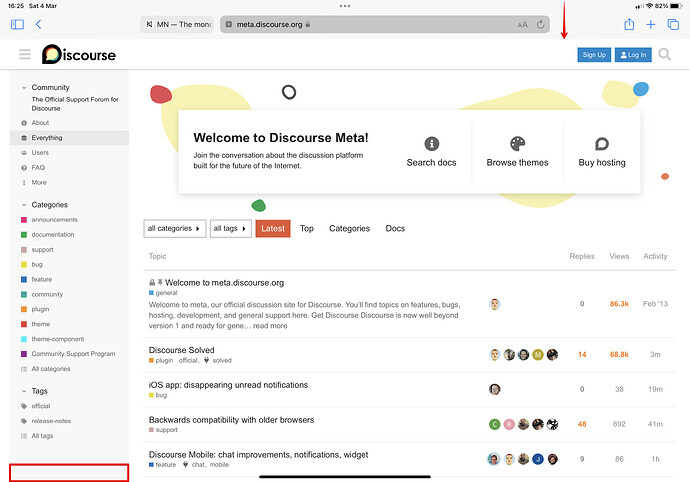Click the Buy hosting bubble icon
690x482 pixels.
602,143
